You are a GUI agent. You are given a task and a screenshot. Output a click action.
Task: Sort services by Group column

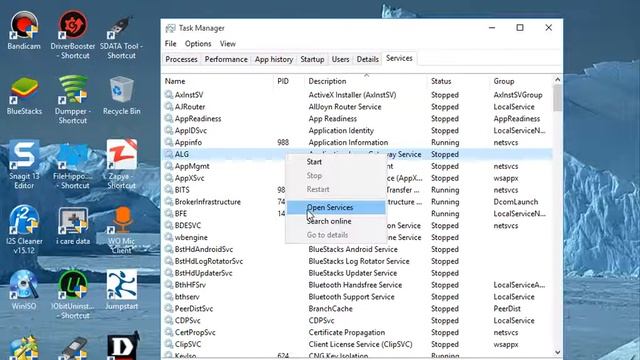click(521, 81)
